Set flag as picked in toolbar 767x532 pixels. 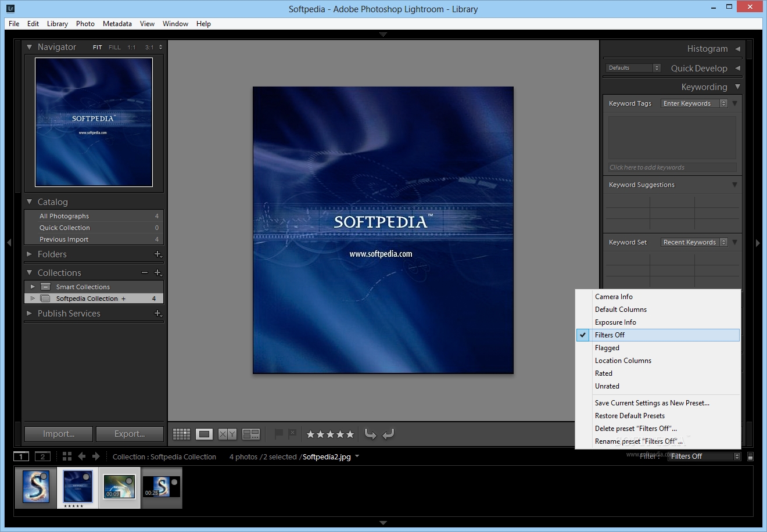click(278, 434)
